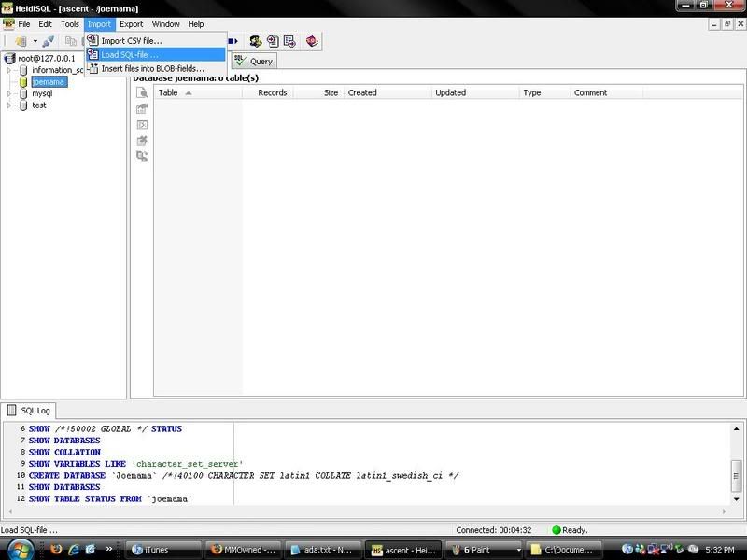
Task: Click the red book toolbar icon
Action: pyautogui.click(x=312, y=41)
